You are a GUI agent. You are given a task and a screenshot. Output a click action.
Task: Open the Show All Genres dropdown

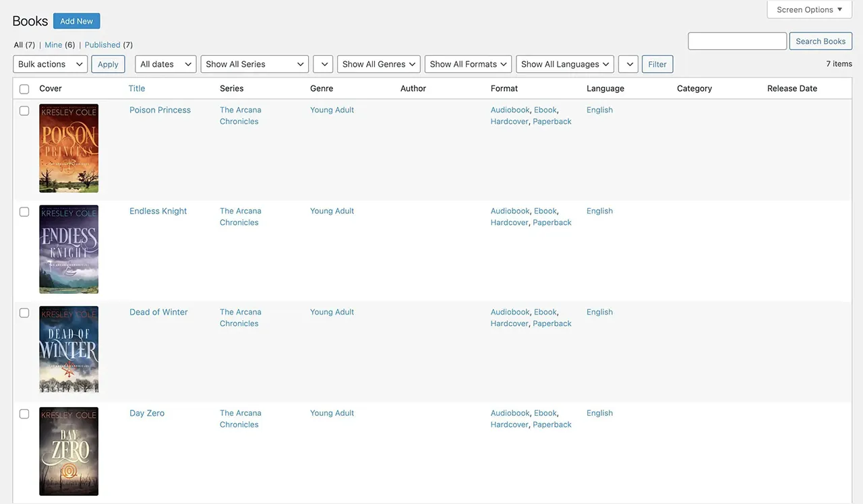(x=378, y=63)
